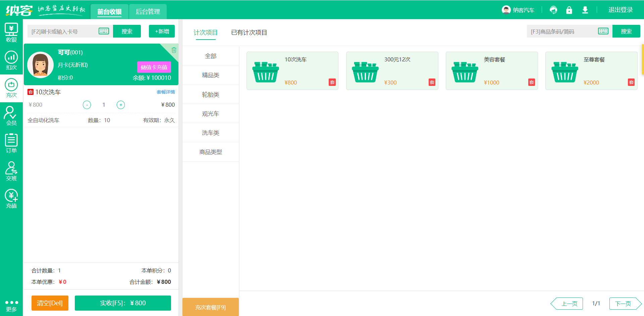Confirm payment with 实收[F5] button
The height and width of the screenshot is (316, 644).
click(x=122, y=303)
